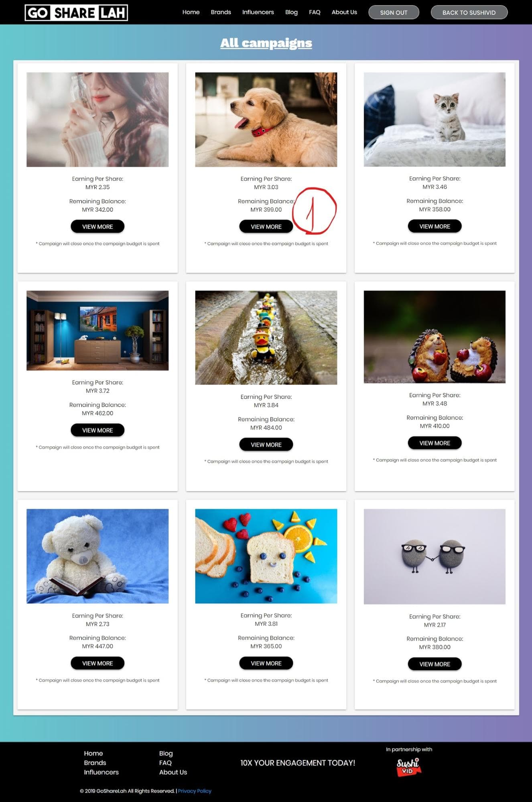Click the GoShareLah logo in header
Screen dimensions: 532x802
pyautogui.click(x=76, y=12)
